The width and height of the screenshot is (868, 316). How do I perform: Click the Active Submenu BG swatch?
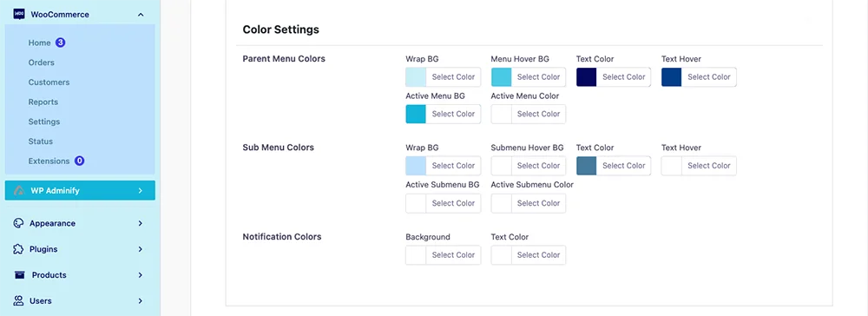(x=416, y=203)
